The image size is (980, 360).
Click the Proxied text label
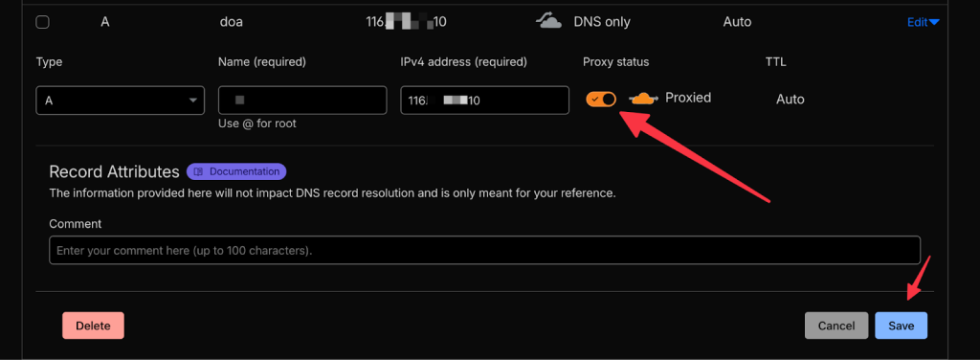pyautogui.click(x=688, y=98)
